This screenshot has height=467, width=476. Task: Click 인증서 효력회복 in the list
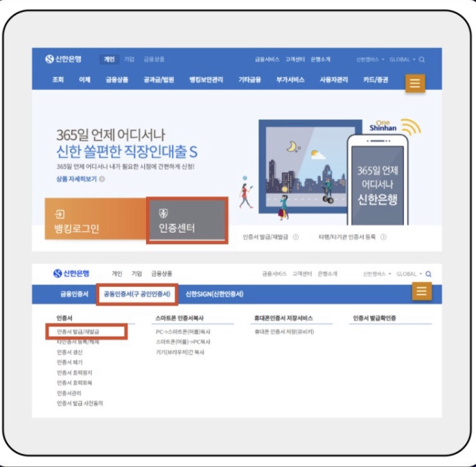click(74, 382)
